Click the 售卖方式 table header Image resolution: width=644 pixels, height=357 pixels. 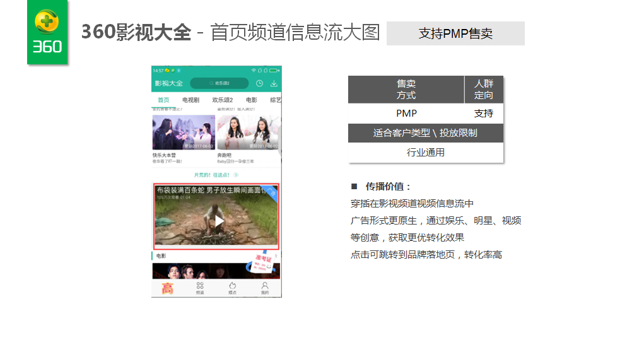(406, 89)
